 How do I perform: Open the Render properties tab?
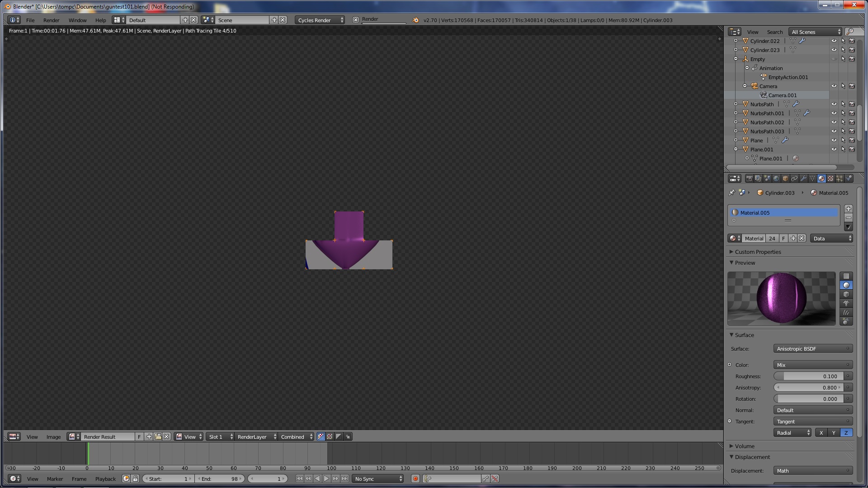(x=749, y=178)
